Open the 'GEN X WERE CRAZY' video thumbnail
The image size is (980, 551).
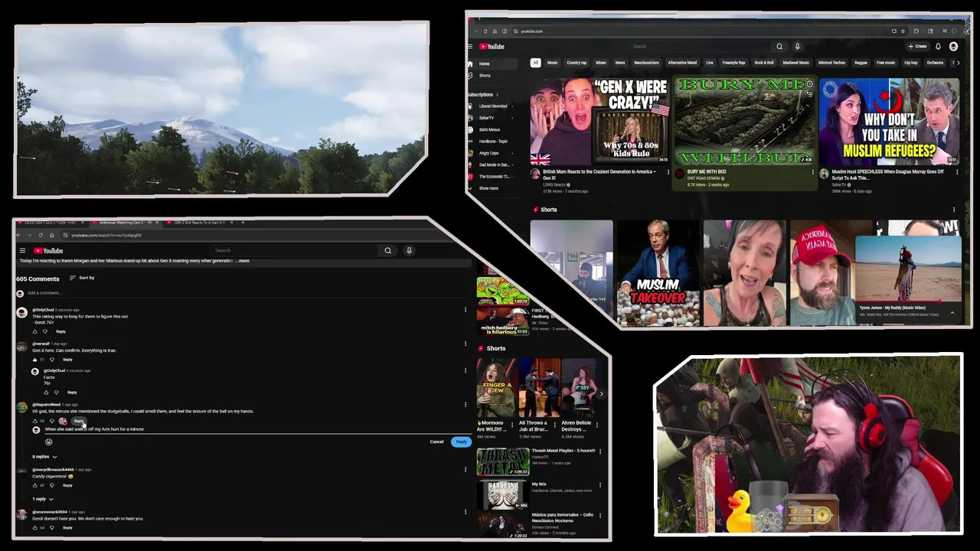pyautogui.click(x=599, y=122)
